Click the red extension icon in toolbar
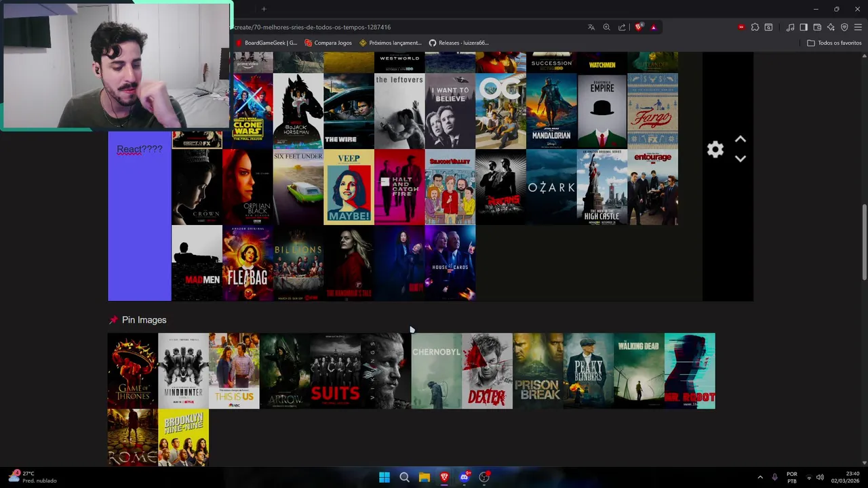868x488 pixels. (741, 27)
